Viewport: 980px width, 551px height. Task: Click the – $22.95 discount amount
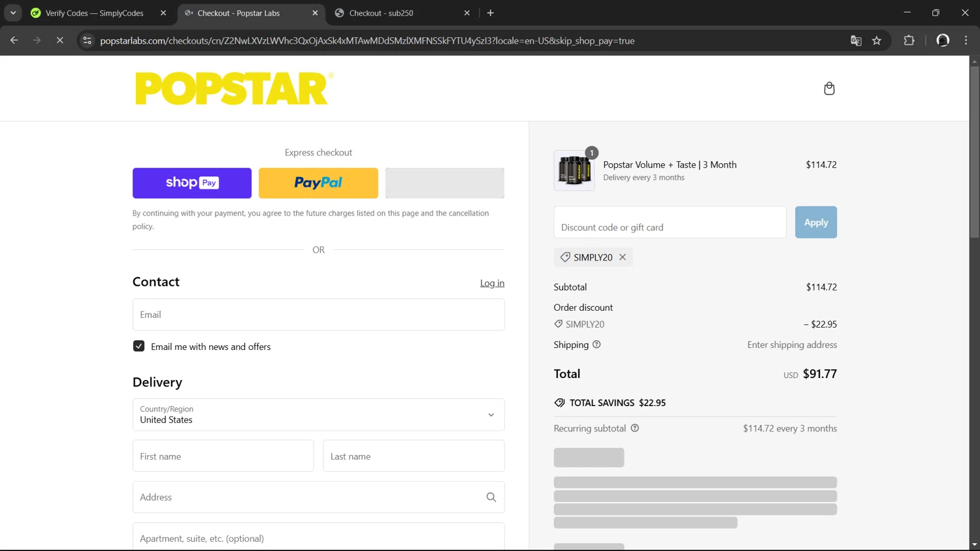tap(821, 324)
